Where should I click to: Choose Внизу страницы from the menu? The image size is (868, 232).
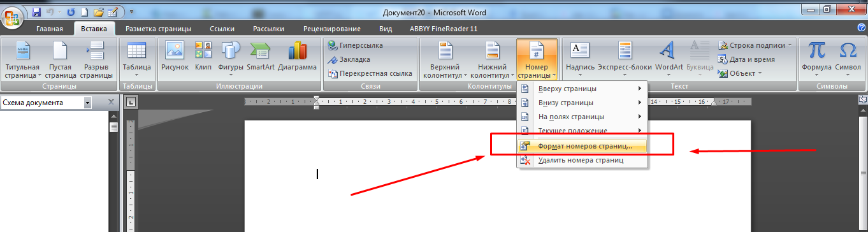tap(582, 103)
